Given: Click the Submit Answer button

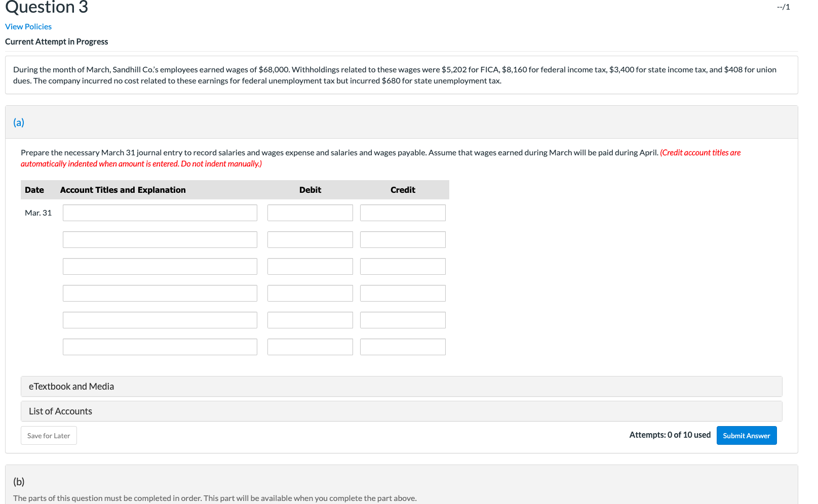Looking at the screenshot, I should pyautogui.click(x=746, y=435).
